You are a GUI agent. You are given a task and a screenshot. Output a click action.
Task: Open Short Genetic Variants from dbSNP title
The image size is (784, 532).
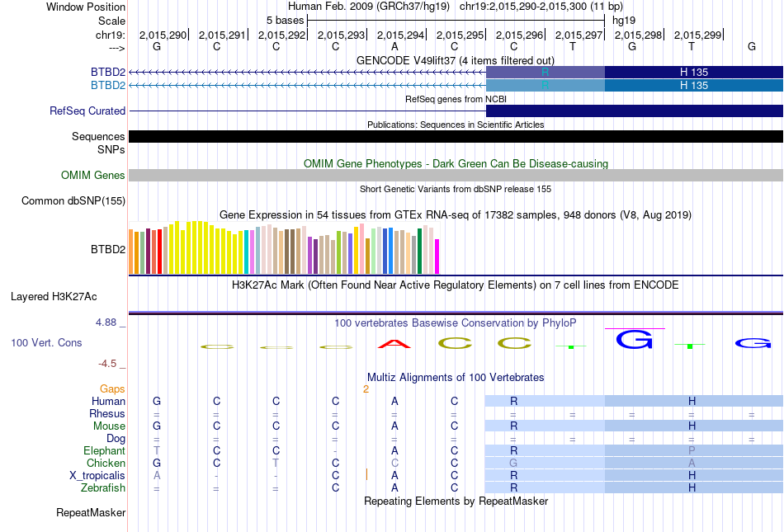tap(456, 189)
